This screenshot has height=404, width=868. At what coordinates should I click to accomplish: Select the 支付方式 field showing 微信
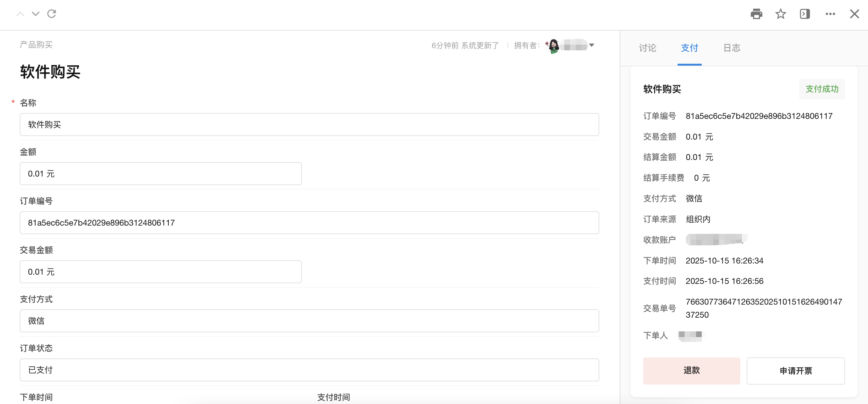pyautogui.click(x=309, y=321)
